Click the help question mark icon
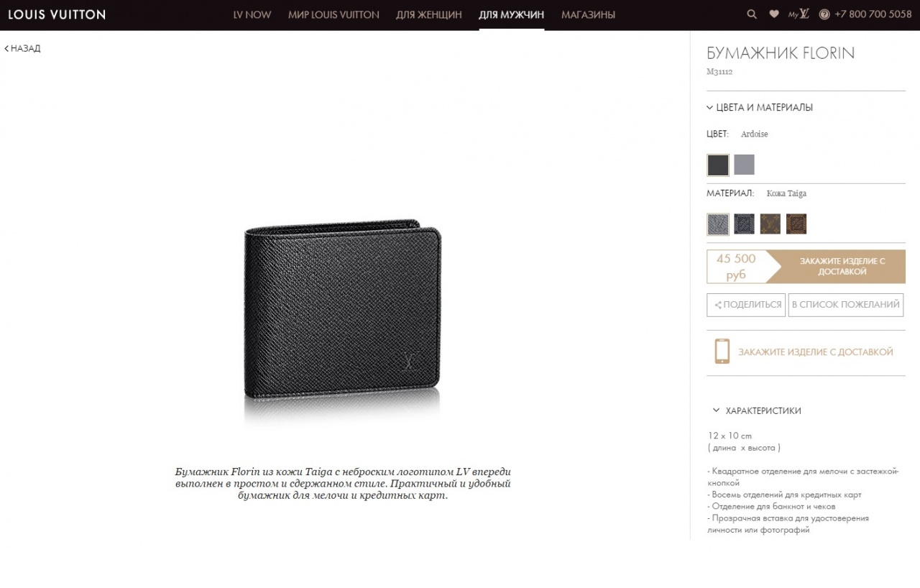Image resolution: width=920 pixels, height=588 pixels. pos(824,14)
